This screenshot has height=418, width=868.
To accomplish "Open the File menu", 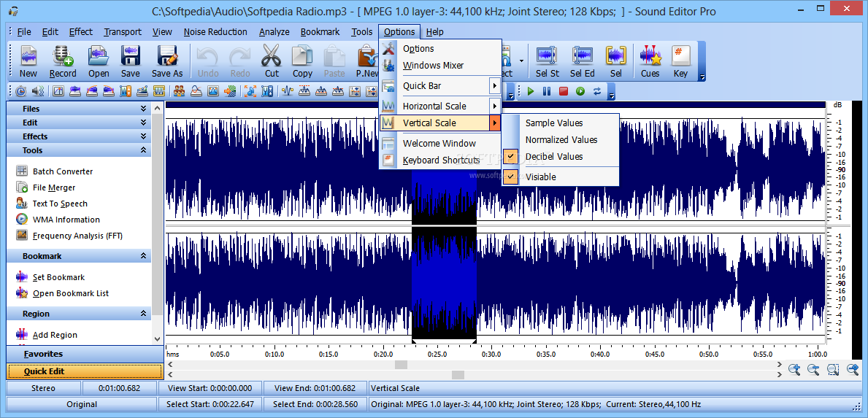I will click(24, 31).
